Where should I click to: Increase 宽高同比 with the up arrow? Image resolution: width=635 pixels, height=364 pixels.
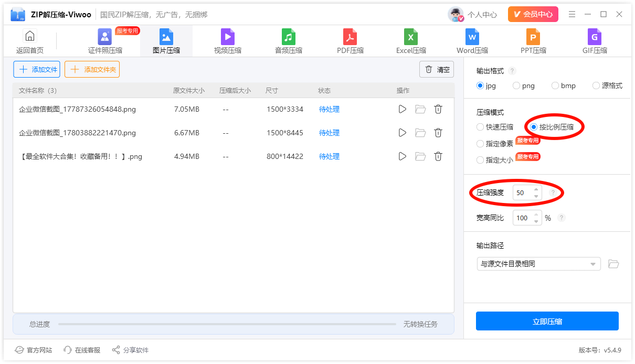tap(536, 214)
